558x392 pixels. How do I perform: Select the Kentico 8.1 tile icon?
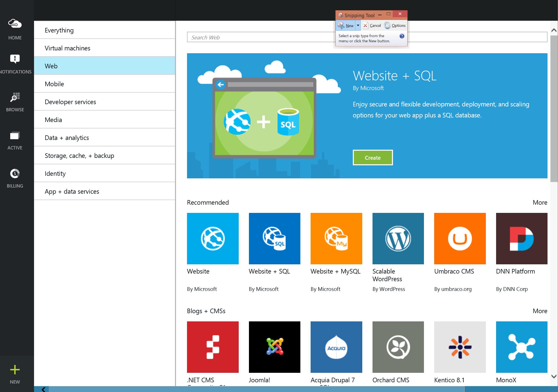click(460, 347)
